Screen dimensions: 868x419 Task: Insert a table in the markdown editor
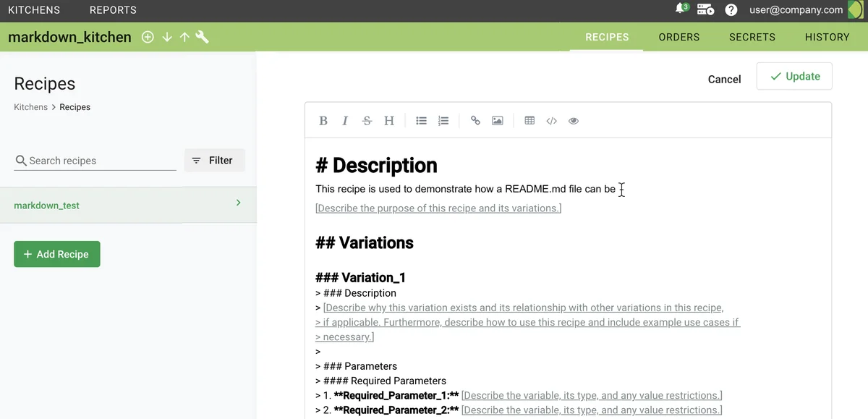[529, 121]
